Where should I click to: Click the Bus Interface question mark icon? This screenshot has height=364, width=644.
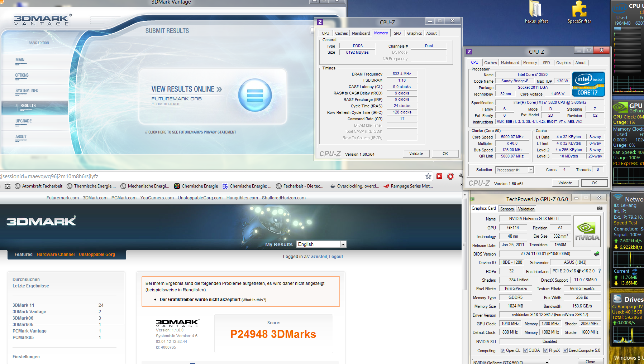click(x=600, y=271)
